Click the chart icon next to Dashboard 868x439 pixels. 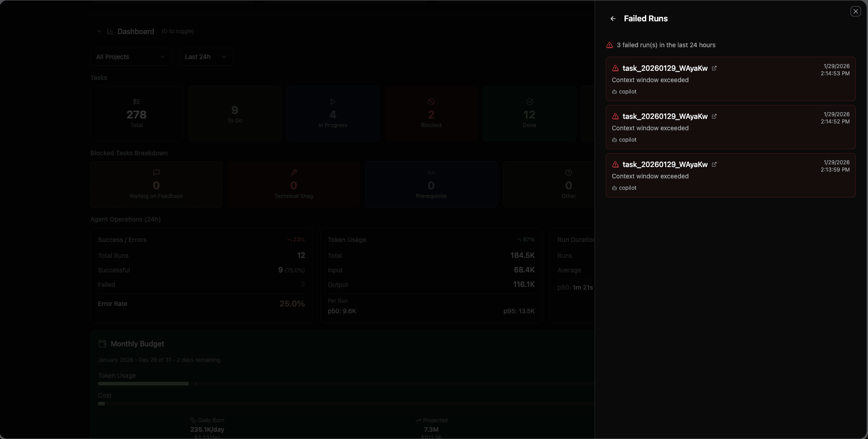click(110, 31)
